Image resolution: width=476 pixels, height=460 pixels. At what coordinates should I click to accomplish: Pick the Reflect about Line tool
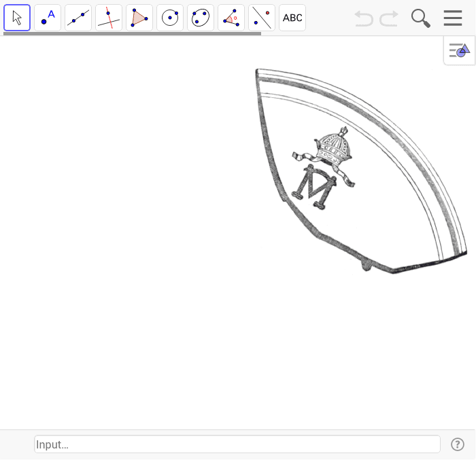click(x=262, y=18)
